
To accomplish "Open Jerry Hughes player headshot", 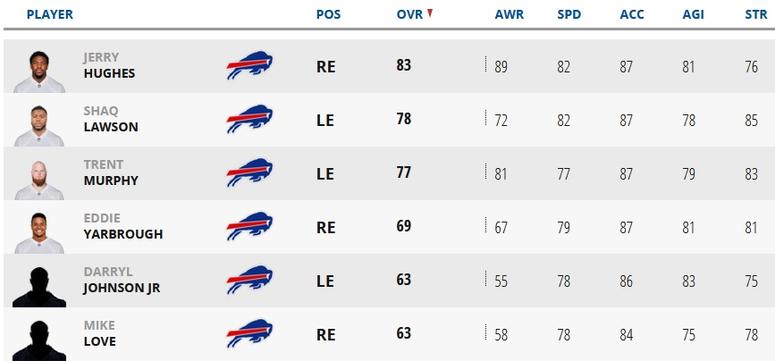I will 39,72.
